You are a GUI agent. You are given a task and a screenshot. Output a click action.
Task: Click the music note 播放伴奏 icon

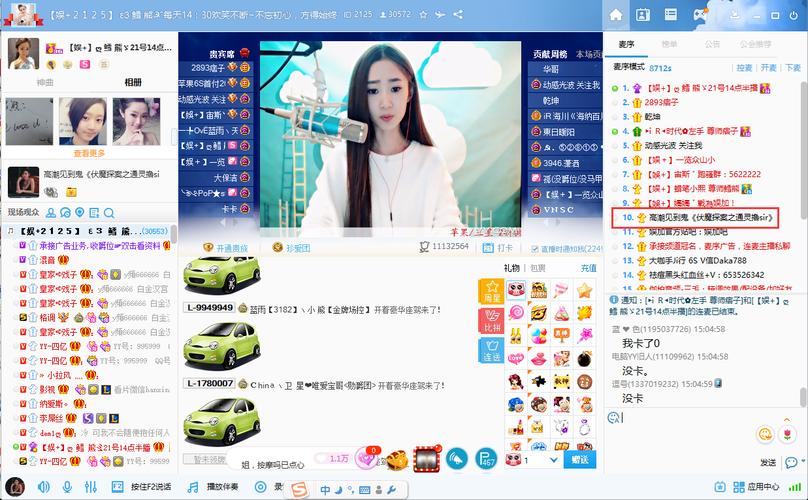click(x=193, y=487)
